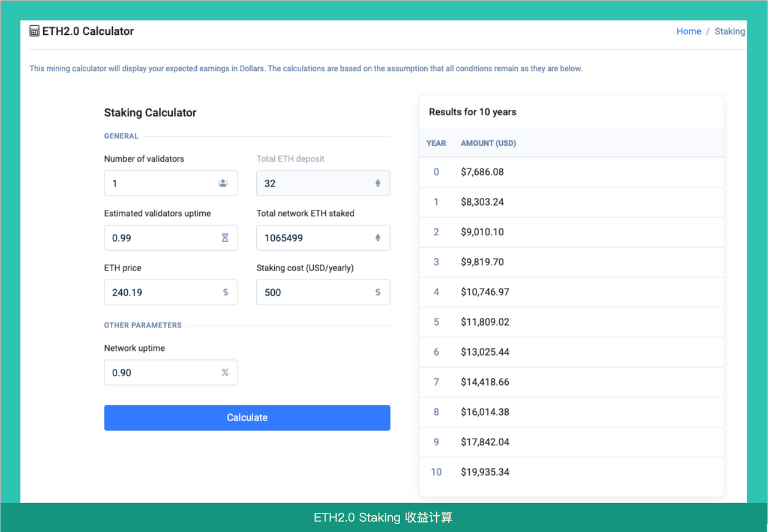Click the Total ETH deposit label
The image size is (768, 532).
[290, 159]
